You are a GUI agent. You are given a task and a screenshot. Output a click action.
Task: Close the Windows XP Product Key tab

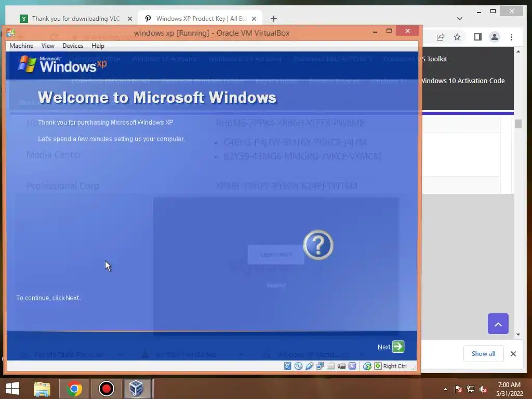coord(254,19)
